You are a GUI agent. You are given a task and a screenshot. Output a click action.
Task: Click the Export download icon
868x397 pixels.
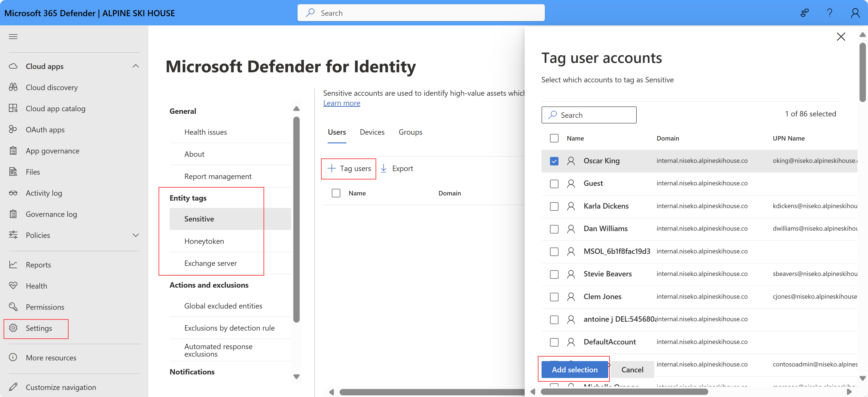click(x=384, y=168)
